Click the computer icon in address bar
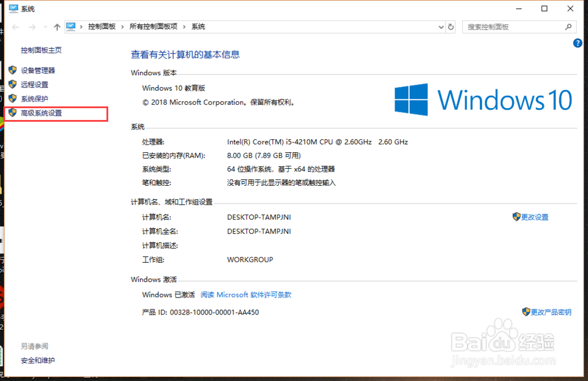The width and height of the screenshot is (588, 381). pos(71,26)
